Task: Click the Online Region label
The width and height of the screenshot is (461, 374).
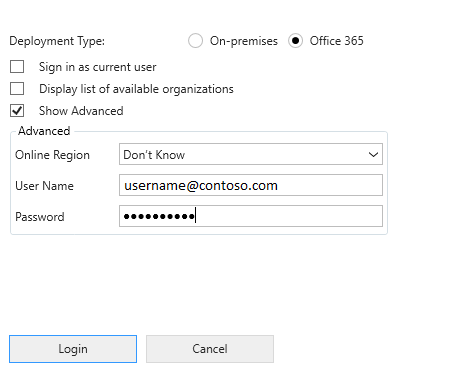Action: click(52, 155)
